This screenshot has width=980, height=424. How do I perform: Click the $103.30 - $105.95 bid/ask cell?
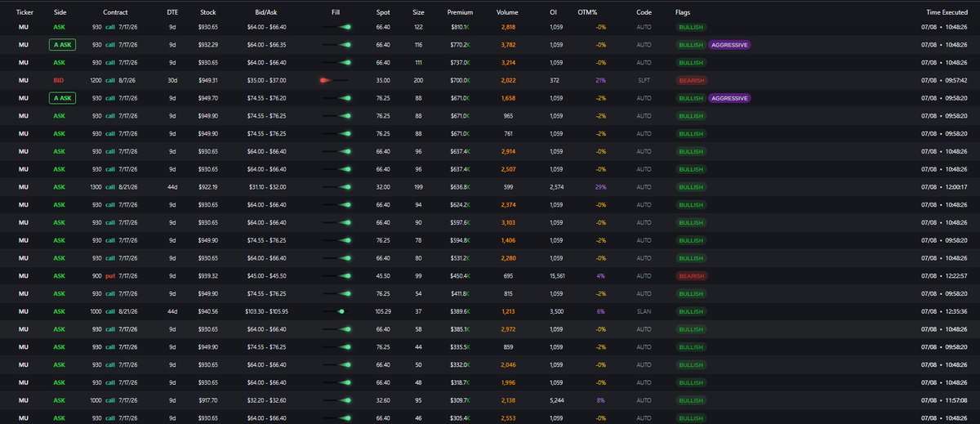tap(267, 311)
